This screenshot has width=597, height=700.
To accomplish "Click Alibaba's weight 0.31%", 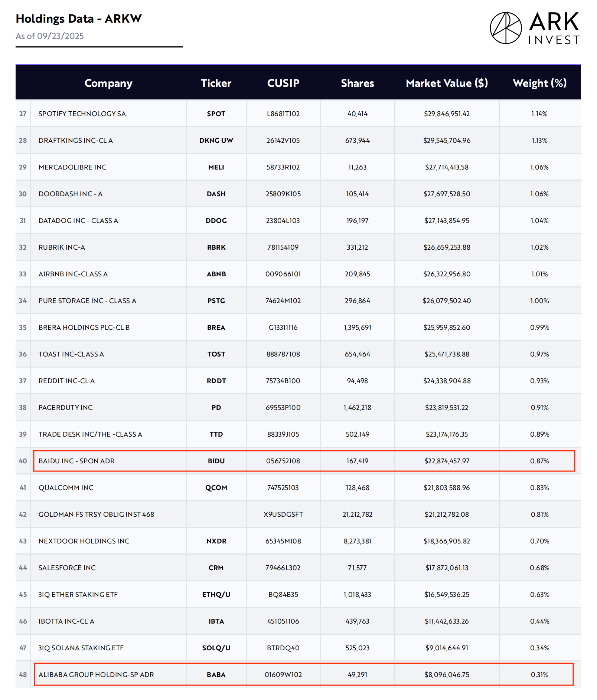I will [540, 675].
